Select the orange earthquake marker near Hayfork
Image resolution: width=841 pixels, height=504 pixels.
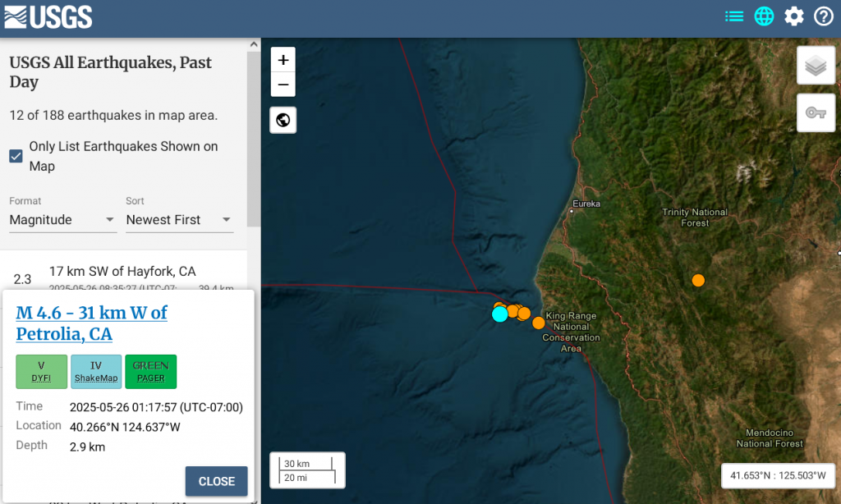pos(698,281)
